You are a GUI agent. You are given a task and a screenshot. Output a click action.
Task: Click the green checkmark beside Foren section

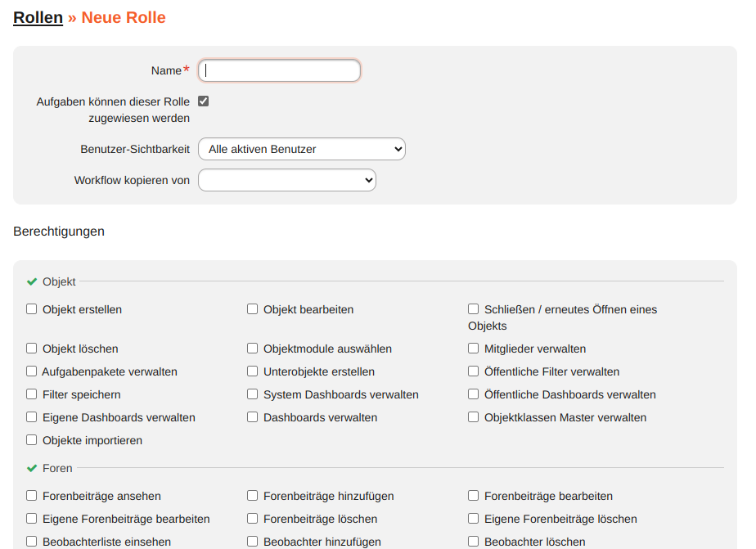30,468
